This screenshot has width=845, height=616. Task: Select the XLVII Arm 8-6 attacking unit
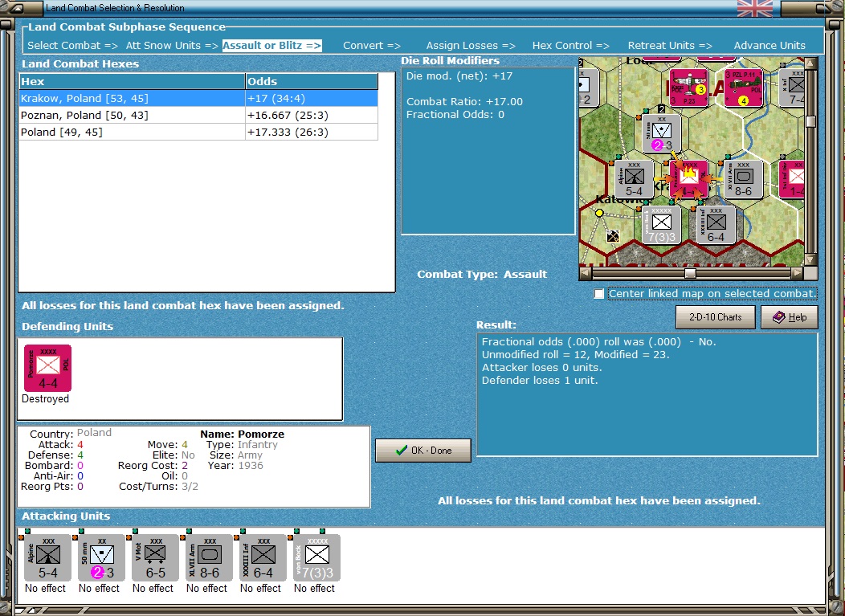point(209,557)
